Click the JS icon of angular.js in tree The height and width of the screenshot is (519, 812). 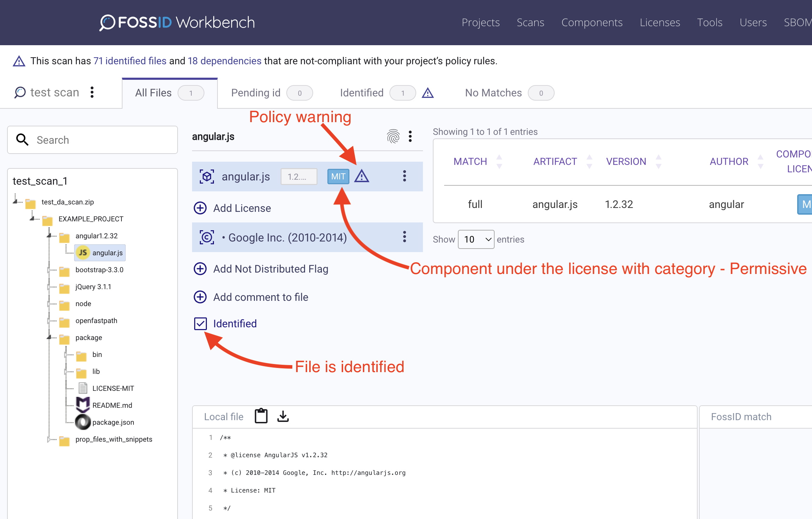point(83,253)
